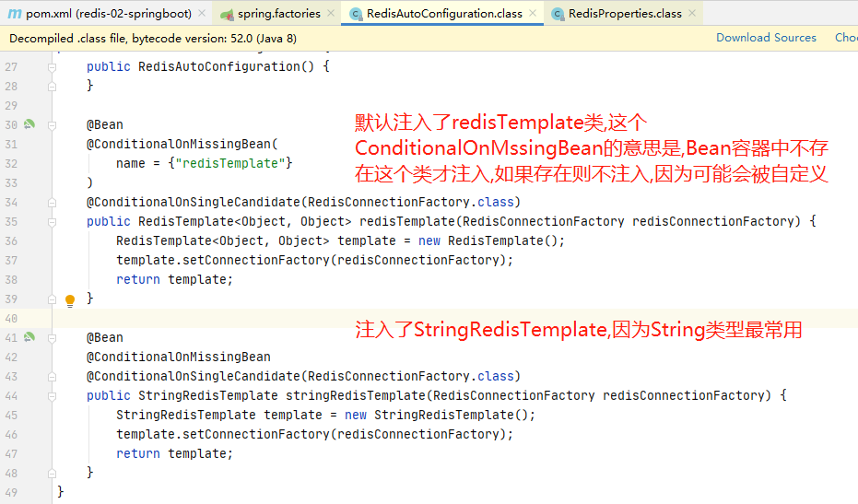858x504 pixels.
Task: Close the spring.factories tab
Action: [331, 13]
